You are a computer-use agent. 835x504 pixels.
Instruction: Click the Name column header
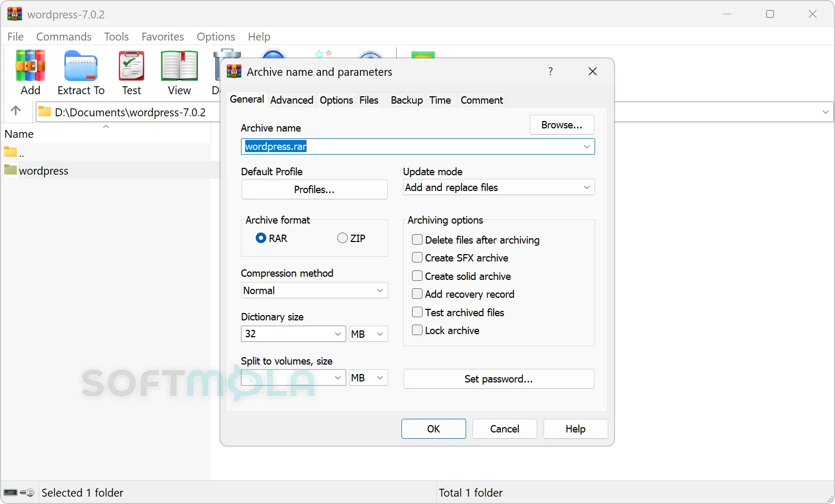point(105,134)
